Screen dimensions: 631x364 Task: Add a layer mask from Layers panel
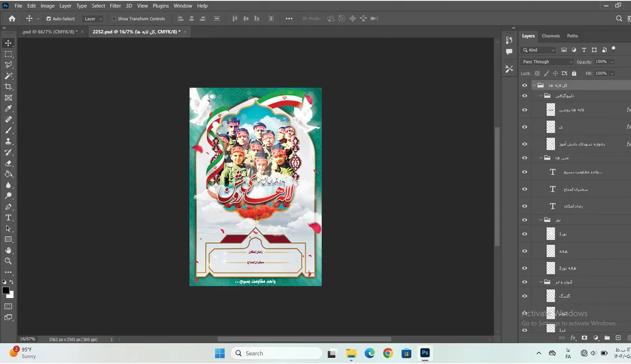point(585,338)
